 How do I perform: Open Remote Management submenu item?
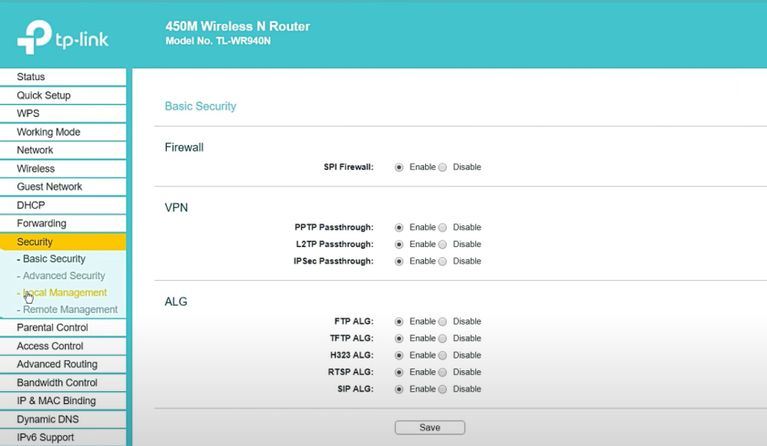pyautogui.click(x=70, y=310)
